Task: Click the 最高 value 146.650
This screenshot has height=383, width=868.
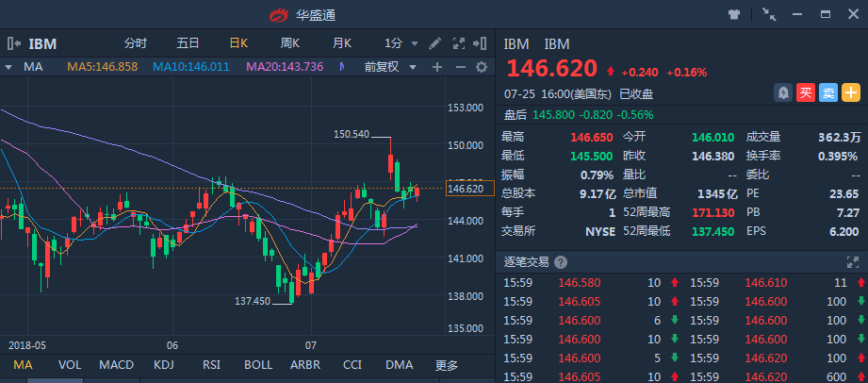Action: pos(591,138)
